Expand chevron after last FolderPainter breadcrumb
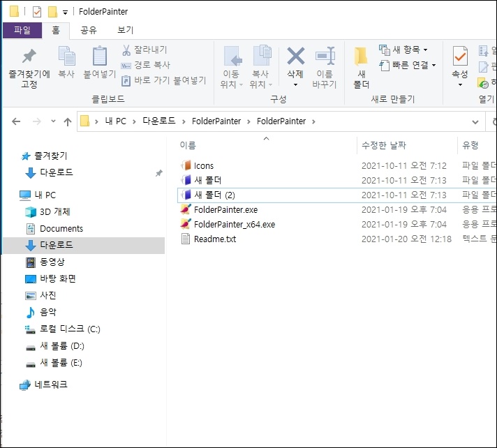497x448 pixels. click(313, 121)
